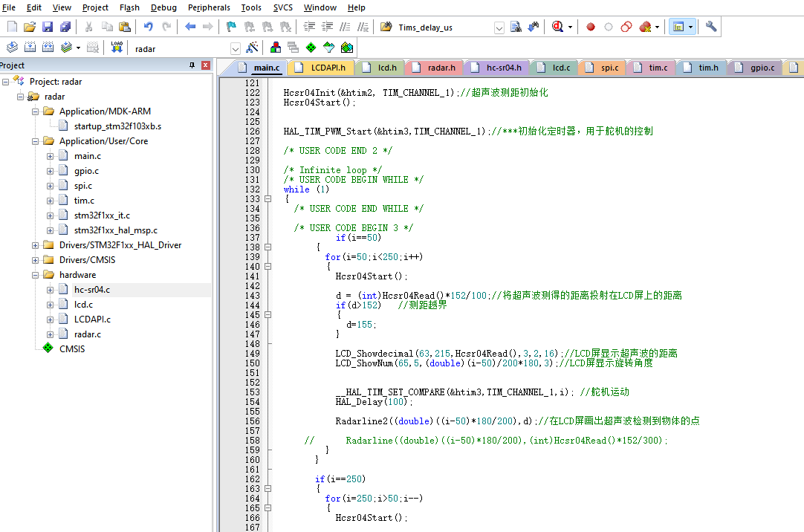Screen dimensions: 804x532
Task: Switch to the LCDAPI.h tab
Action: tap(322, 68)
